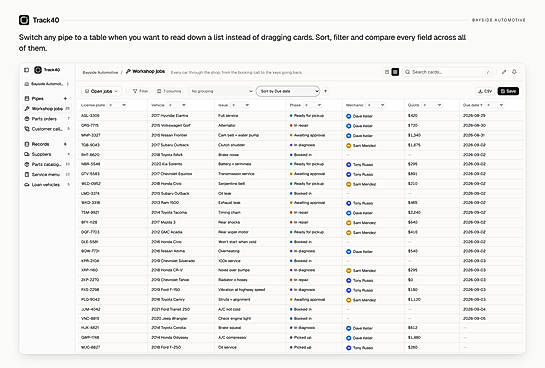Sort by clicking the Due date column header
This screenshot has height=368, width=545.
[472, 105]
